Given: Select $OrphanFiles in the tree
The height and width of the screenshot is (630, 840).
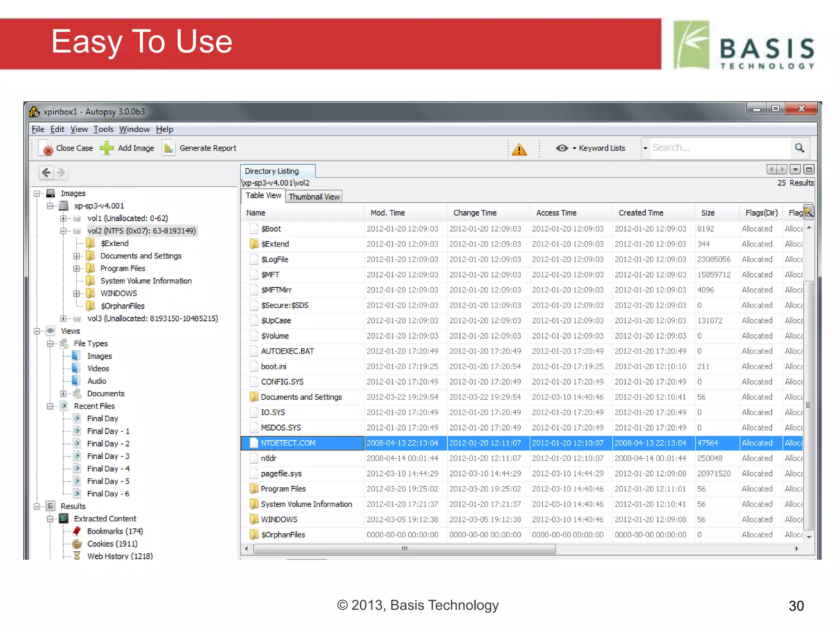Looking at the screenshot, I should click(x=123, y=306).
